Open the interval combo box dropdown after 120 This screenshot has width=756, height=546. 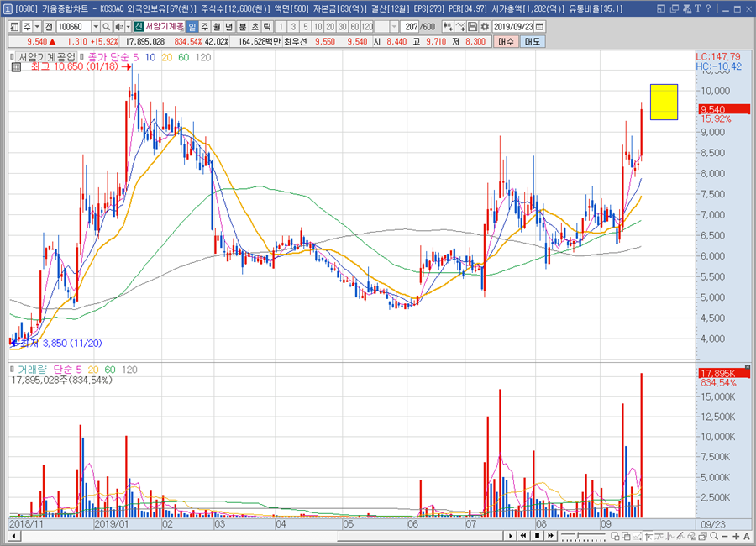coord(394,27)
